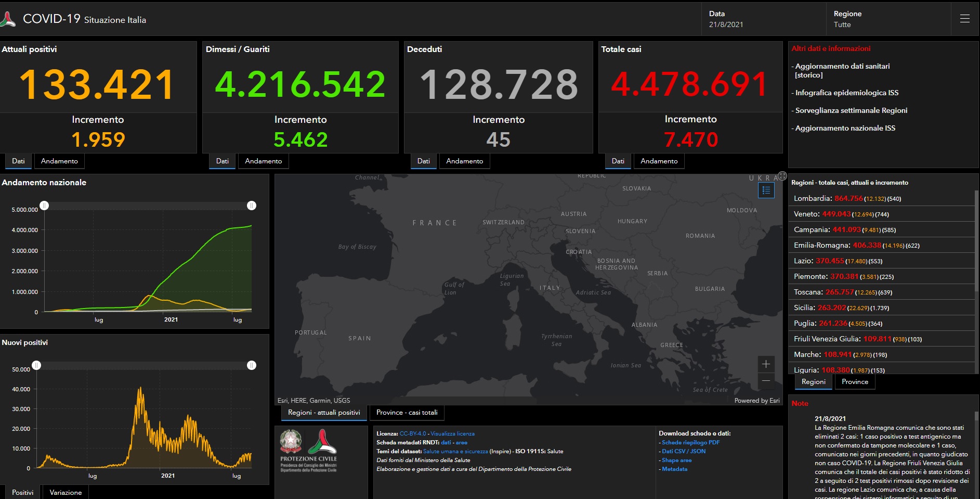980x499 pixels.
Task: Open the Regione filter selector
Action: [x=887, y=19]
